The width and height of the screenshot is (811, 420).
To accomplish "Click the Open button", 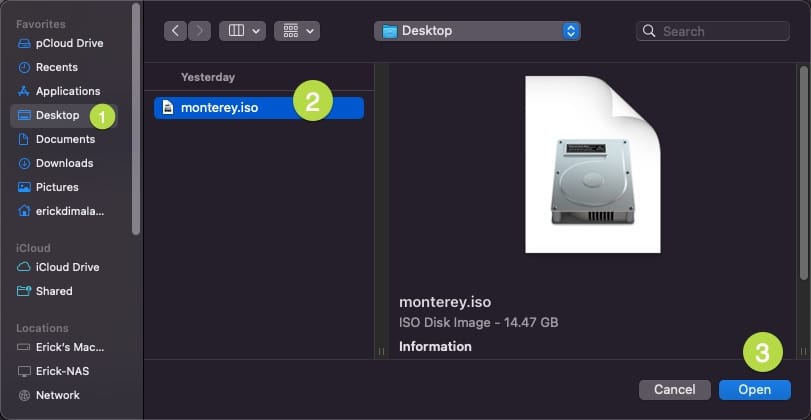I will (755, 390).
